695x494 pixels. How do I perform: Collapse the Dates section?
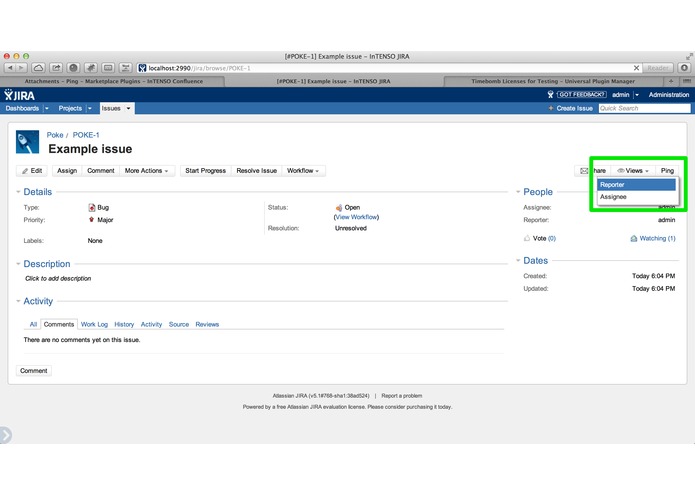(518, 261)
